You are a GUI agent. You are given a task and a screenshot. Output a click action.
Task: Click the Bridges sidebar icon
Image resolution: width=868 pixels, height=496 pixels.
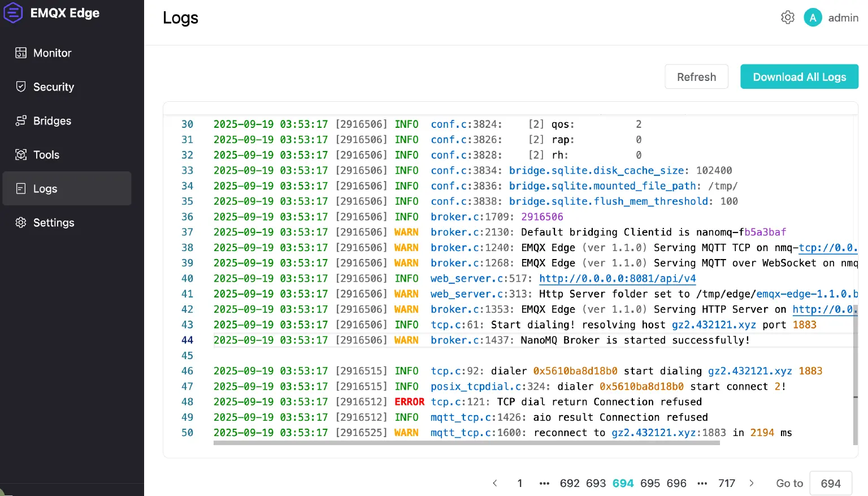[21, 120]
